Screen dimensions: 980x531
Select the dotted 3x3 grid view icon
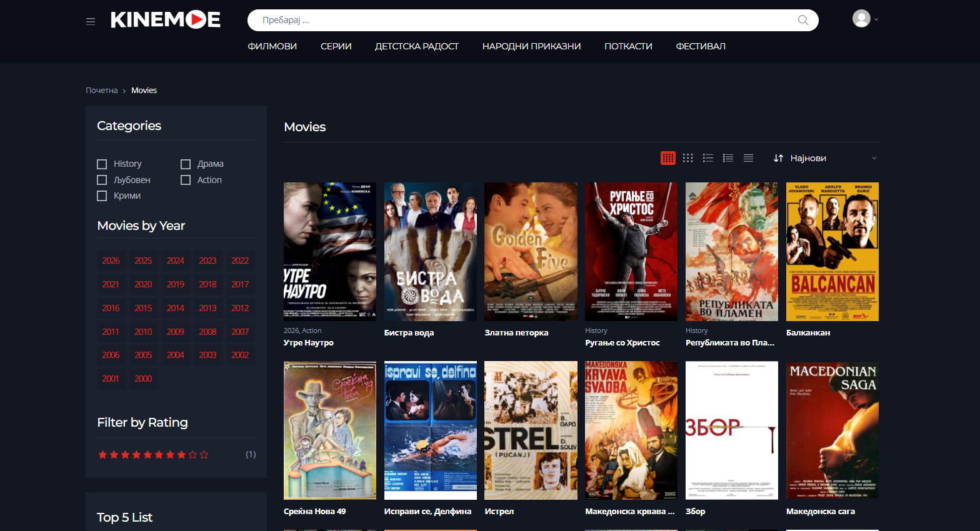click(688, 158)
